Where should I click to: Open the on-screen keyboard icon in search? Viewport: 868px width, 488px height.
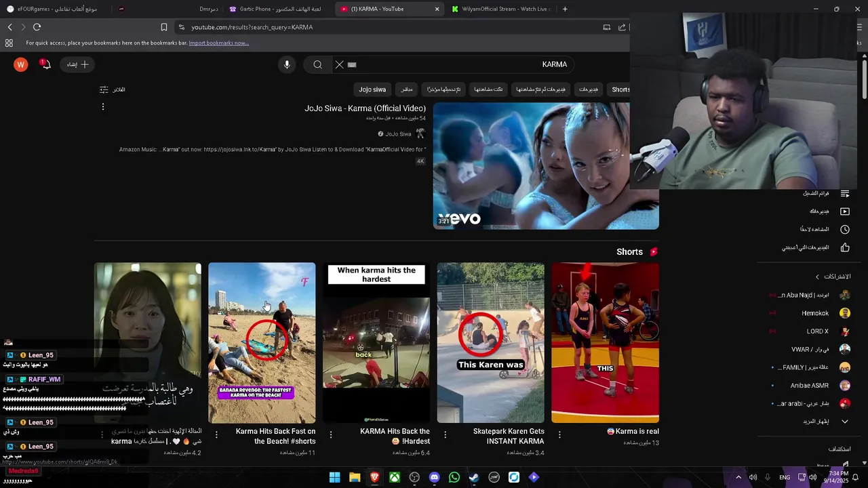pos(352,64)
